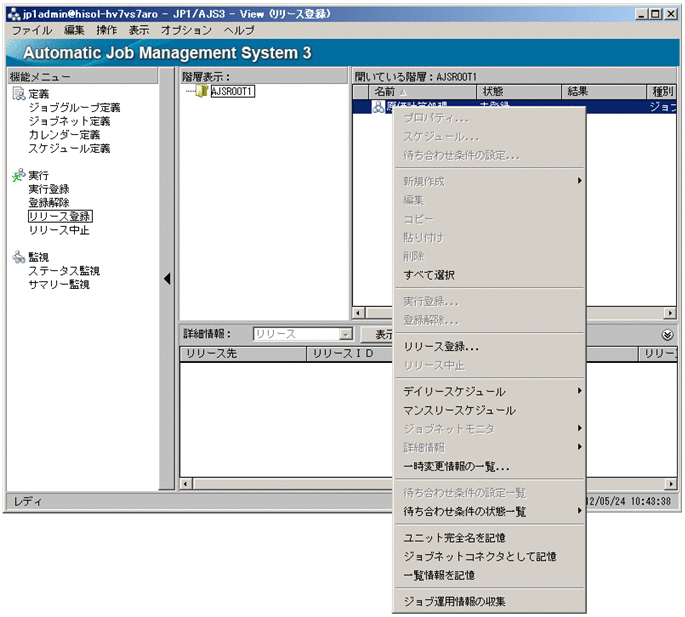Click the selected jobnet row in list
The height and width of the screenshot is (617, 685).
pyautogui.click(x=514, y=106)
